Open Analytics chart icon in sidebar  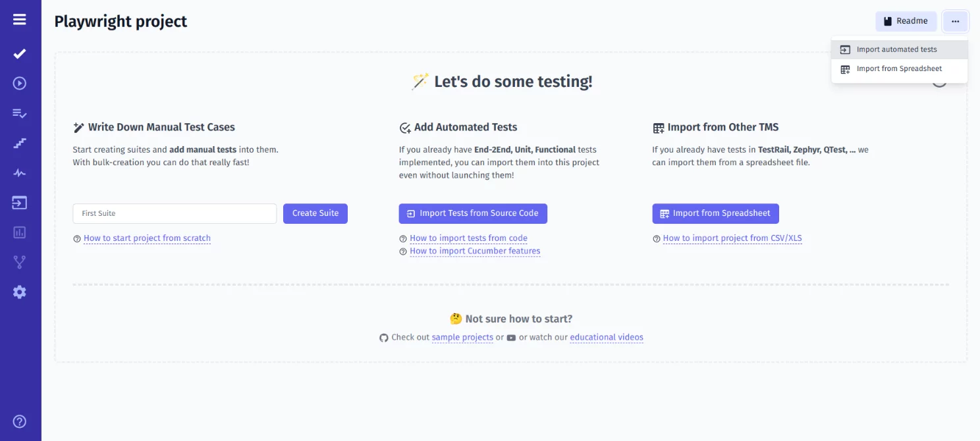20,232
